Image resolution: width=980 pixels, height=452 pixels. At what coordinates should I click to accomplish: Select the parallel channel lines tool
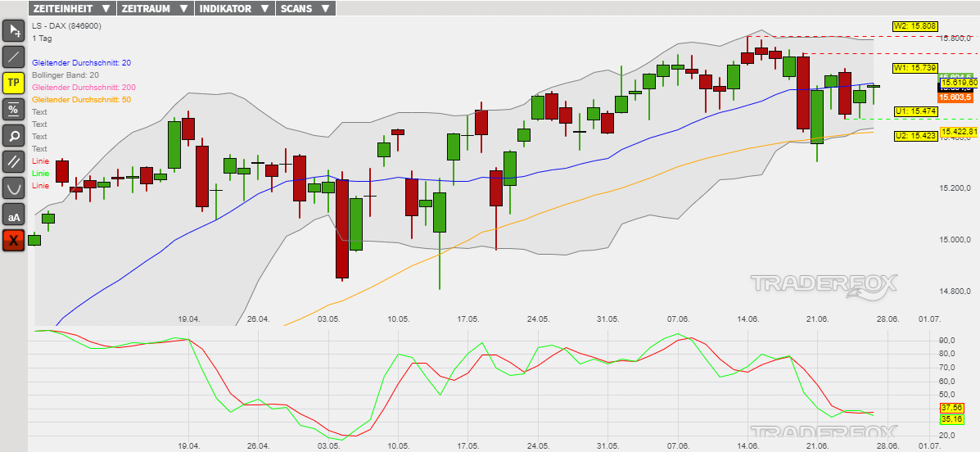click(14, 161)
